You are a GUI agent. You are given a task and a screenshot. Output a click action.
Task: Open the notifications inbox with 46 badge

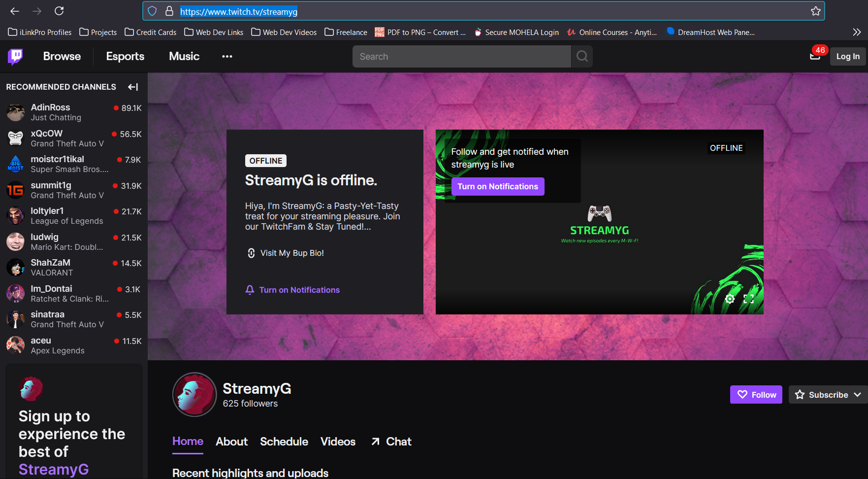[x=815, y=56]
